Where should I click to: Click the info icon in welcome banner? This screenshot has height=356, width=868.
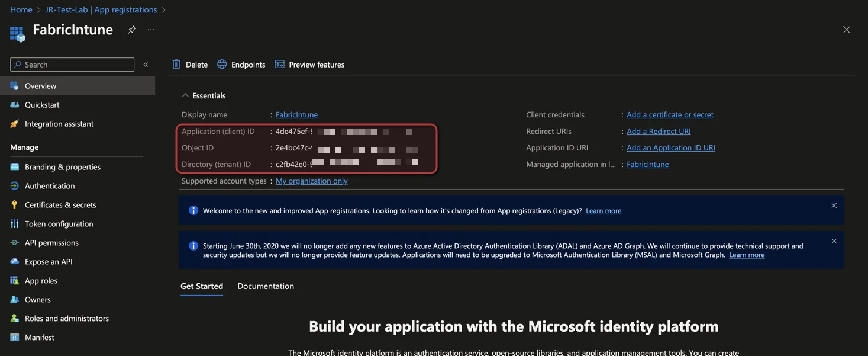[x=193, y=210]
